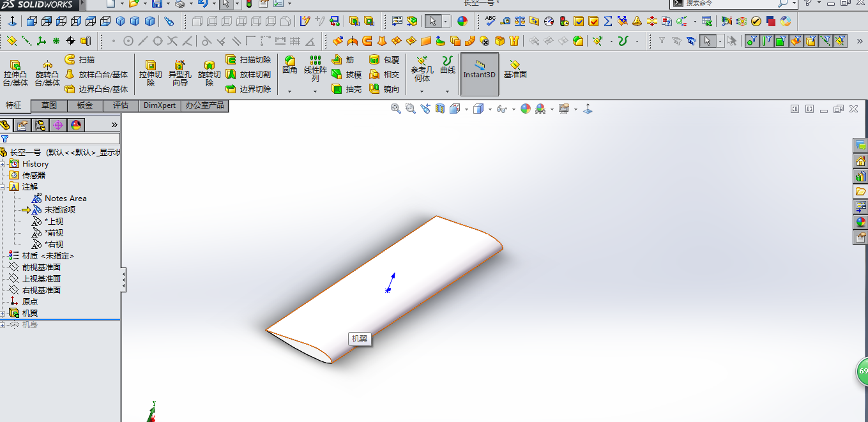
Task: Click the rebuild traffic light icon
Action: coord(249,4)
